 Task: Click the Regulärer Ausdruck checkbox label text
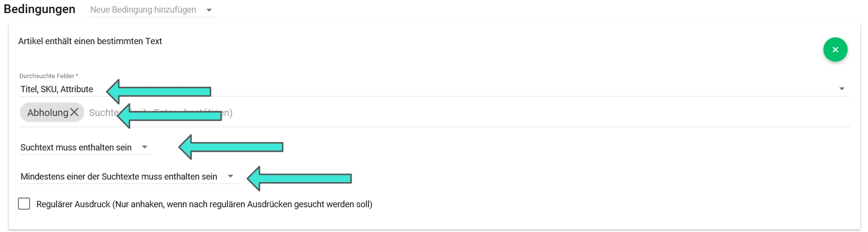204,204
